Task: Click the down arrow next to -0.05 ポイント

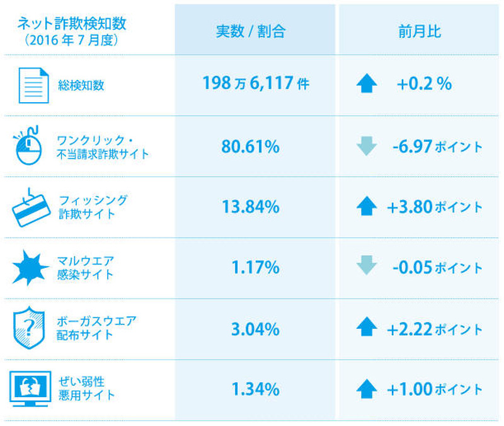Action: pyautogui.click(x=366, y=268)
